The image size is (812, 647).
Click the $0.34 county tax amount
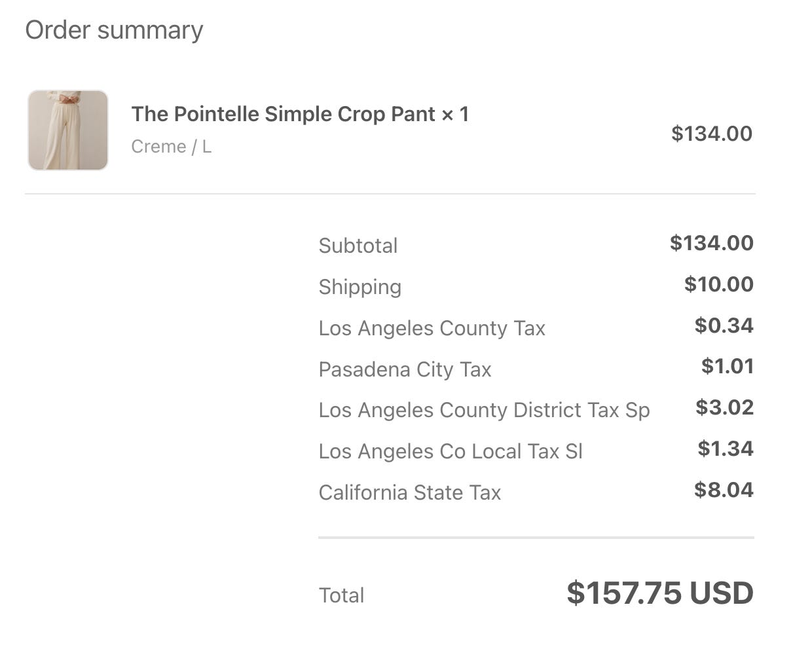point(724,325)
